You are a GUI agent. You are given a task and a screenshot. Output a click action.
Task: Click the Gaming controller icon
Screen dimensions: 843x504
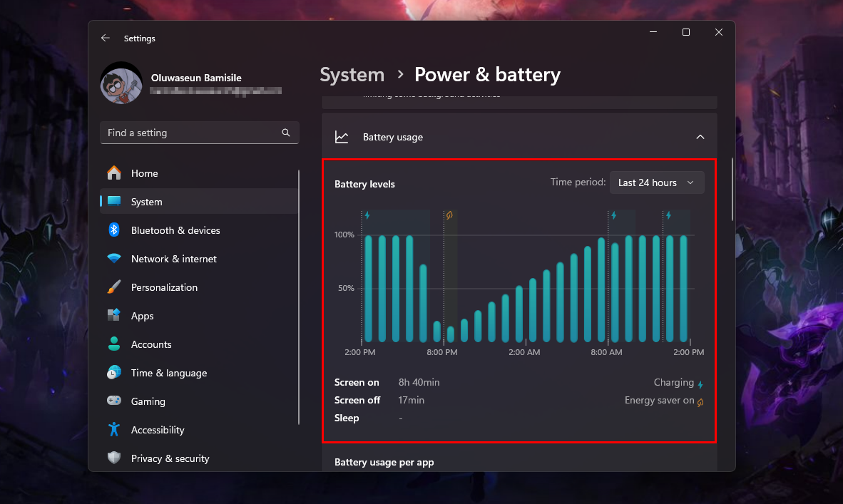tap(114, 401)
